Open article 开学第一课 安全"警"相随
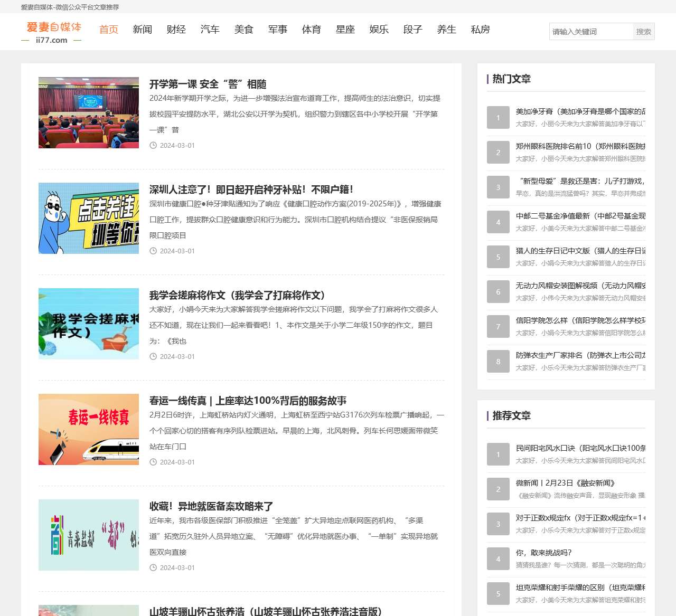The height and width of the screenshot is (616, 676). pyautogui.click(x=208, y=84)
